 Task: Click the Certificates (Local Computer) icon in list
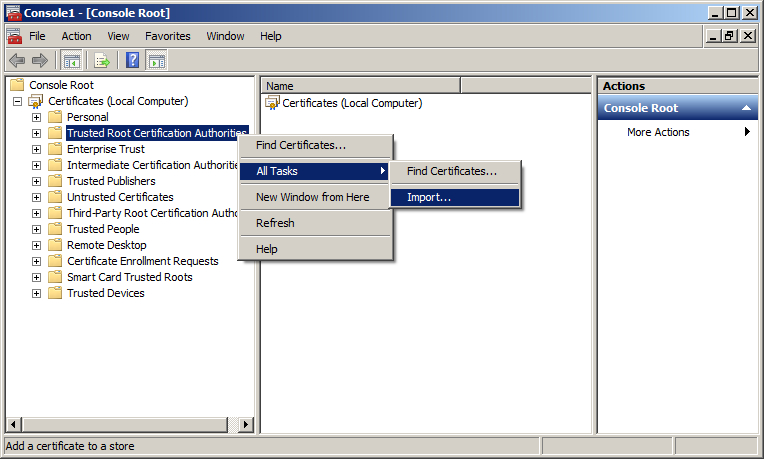coord(273,103)
